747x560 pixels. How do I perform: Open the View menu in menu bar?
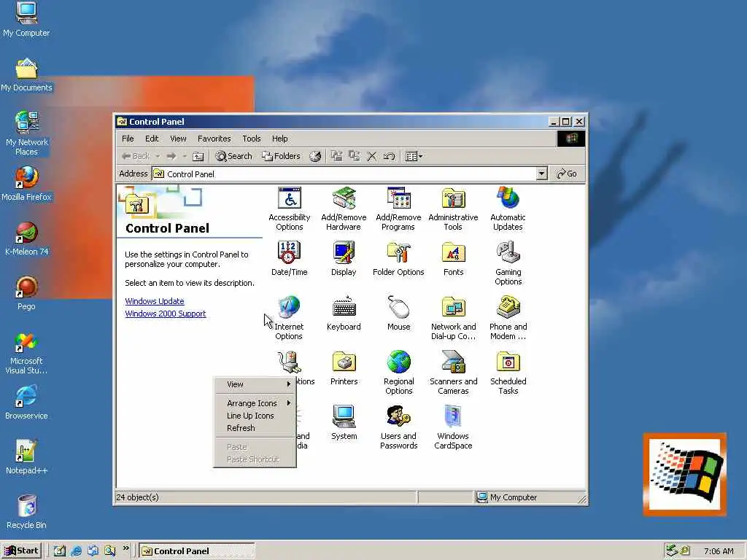178,139
